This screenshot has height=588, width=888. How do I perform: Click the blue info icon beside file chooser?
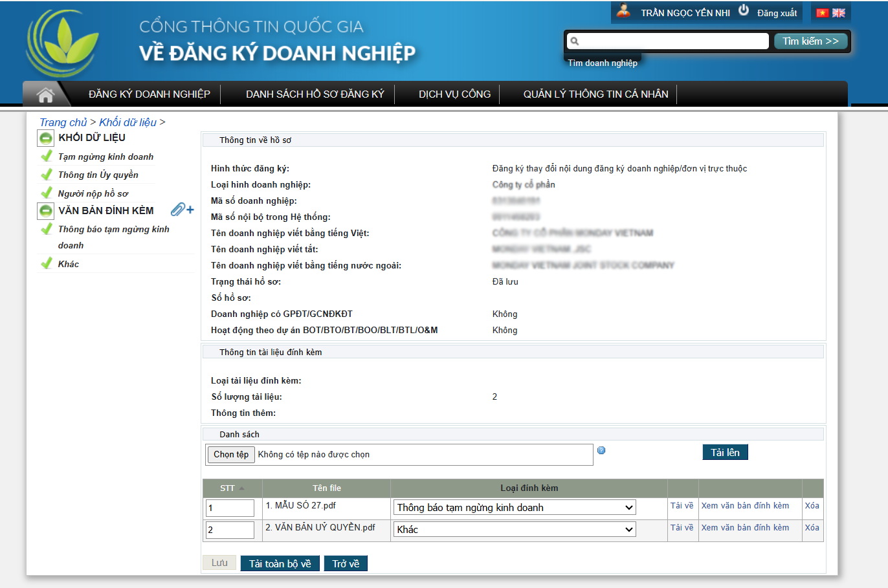tap(601, 450)
